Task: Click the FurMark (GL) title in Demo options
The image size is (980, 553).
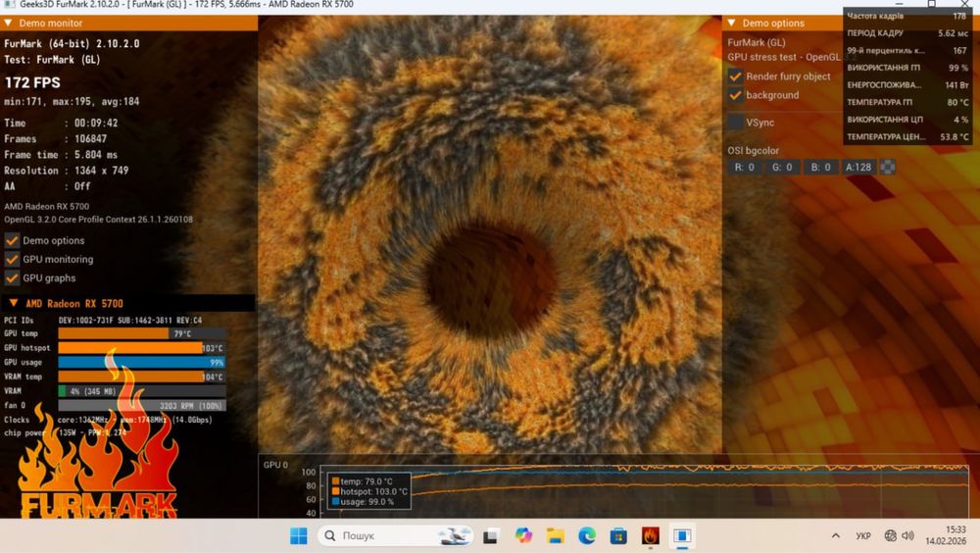Action: click(x=757, y=42)
